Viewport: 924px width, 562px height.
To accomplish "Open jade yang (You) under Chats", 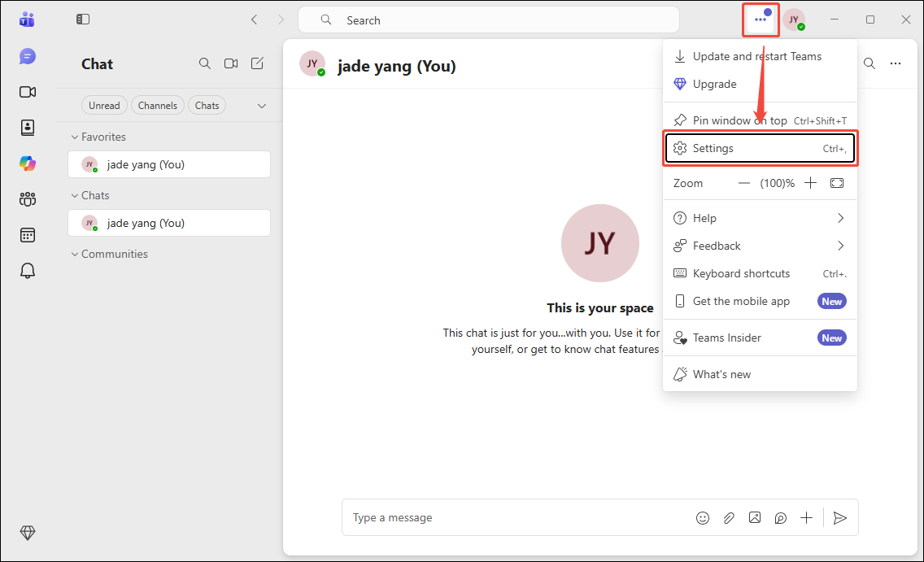I will click(x=169, y=224).
